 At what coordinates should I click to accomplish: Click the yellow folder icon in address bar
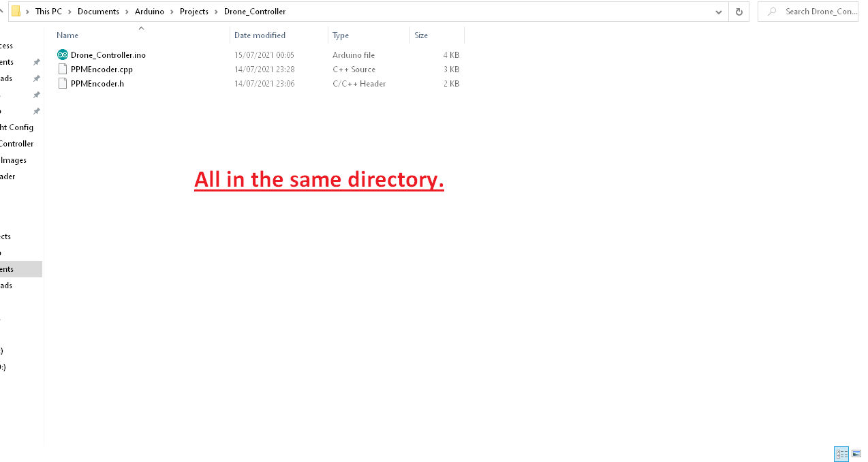(15, 11)
